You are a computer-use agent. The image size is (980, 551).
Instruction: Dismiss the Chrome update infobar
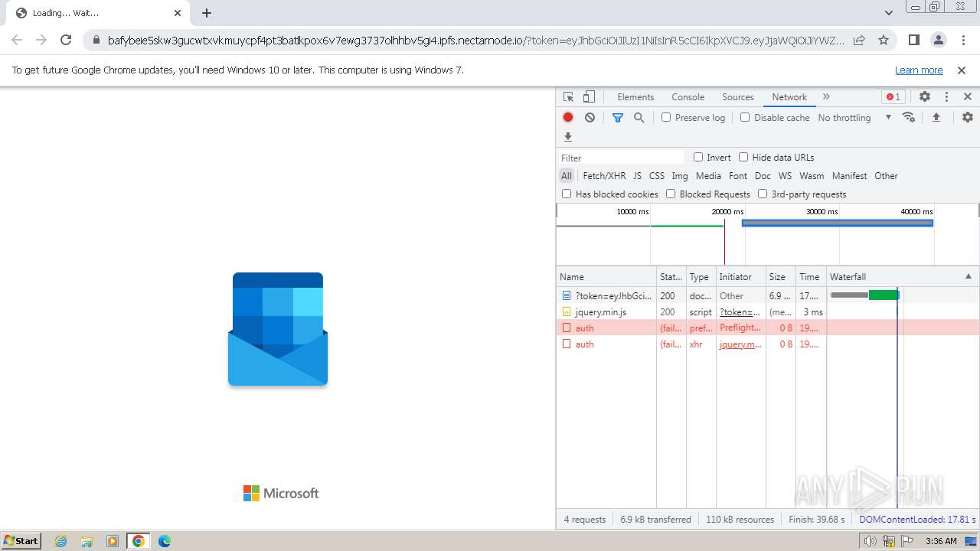(962, 70)
